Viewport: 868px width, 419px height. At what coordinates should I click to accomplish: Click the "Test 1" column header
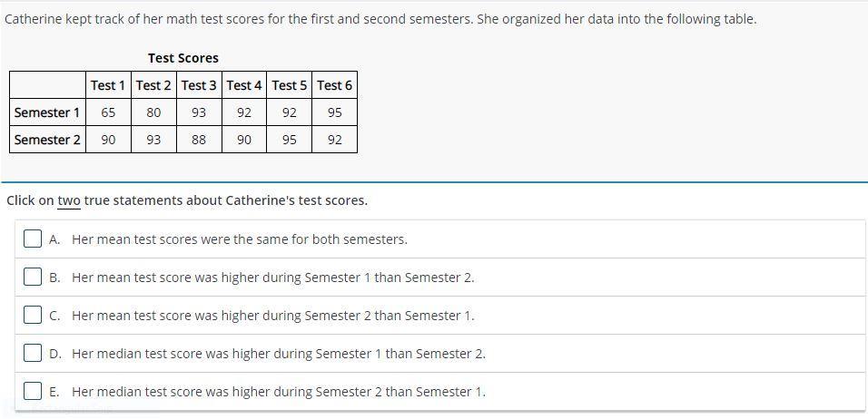tap(108, 85)
